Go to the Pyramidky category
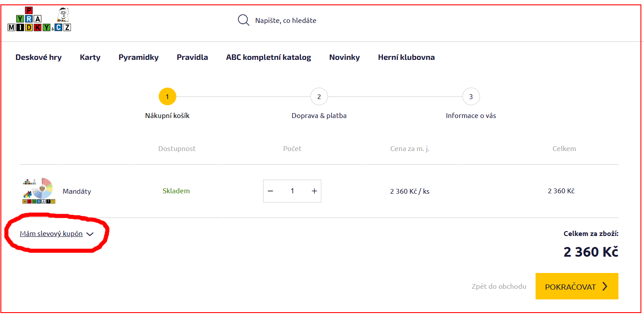Image resolution: width=644 pixels, height=317 pixels. pyautogui.click(x=138, y=57)
